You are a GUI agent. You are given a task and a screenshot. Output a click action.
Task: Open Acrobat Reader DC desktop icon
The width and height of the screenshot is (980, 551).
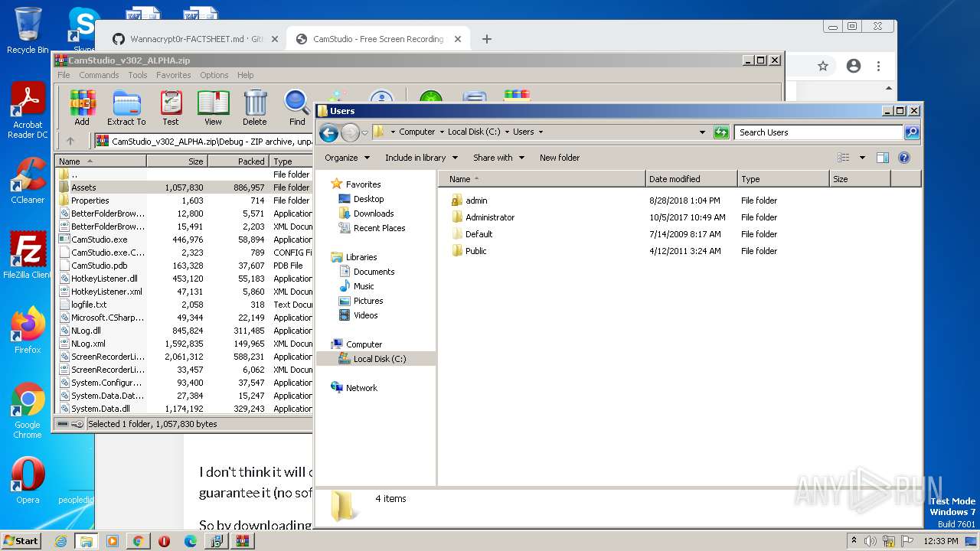coord(28,111)
